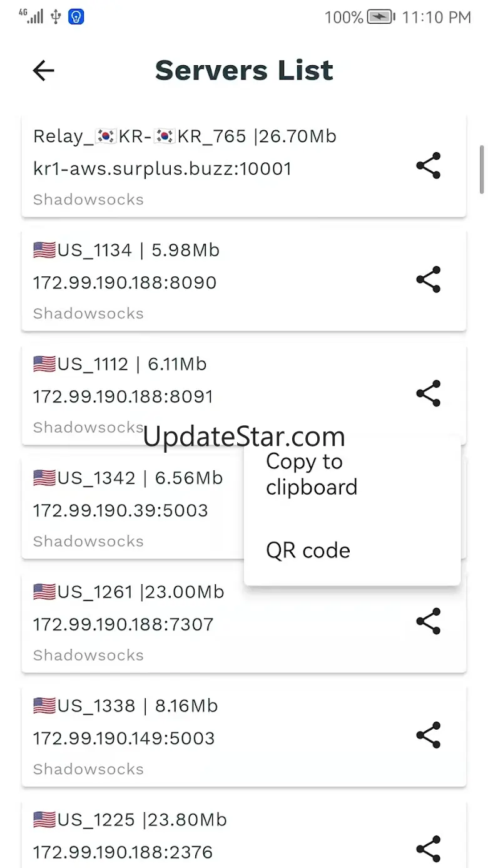This screenshot has width=488, height=868.
Task: Tap the battery status indicator
Action: point(380,17)
